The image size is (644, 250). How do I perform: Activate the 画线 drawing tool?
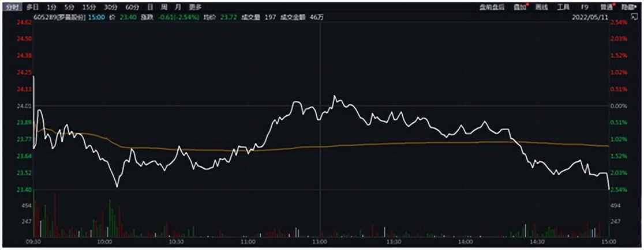coord(541,7)
